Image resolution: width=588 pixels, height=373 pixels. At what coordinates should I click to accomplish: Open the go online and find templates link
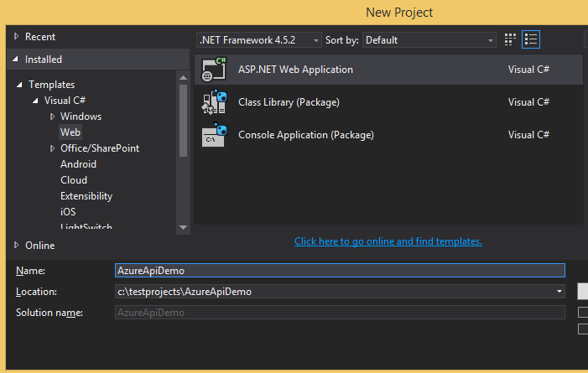pyautogui.click(x=388, y=241)
